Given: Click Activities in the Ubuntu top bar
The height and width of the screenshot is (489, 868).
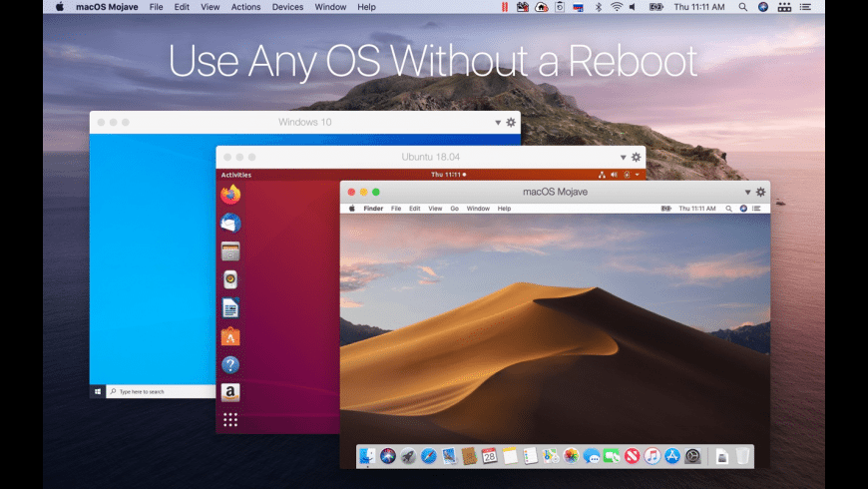Looking at the screenshot, I should coord(236,175).
